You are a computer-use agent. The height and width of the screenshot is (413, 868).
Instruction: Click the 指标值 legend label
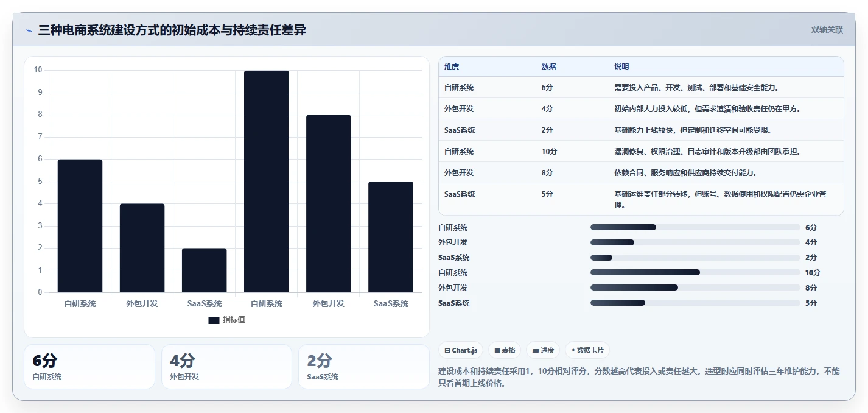click(x=234, y=320)
